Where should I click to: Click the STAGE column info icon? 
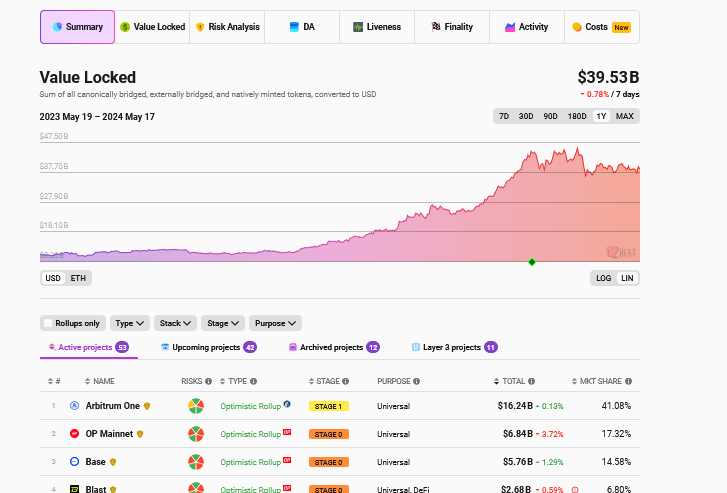(x=345, y=381)
